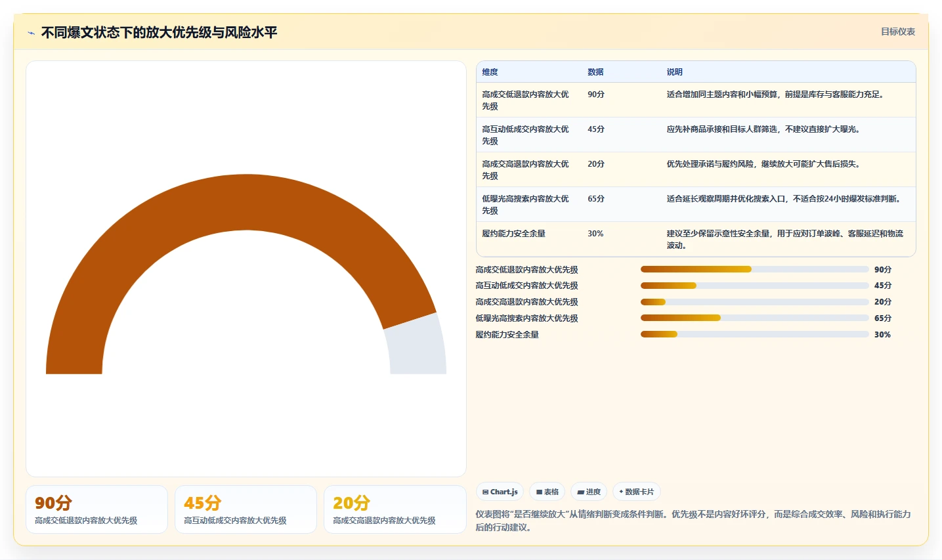Click the progress bar for 高成交高退款内容放大优先级
Viewport: 942px width, 560px height.
754,302
